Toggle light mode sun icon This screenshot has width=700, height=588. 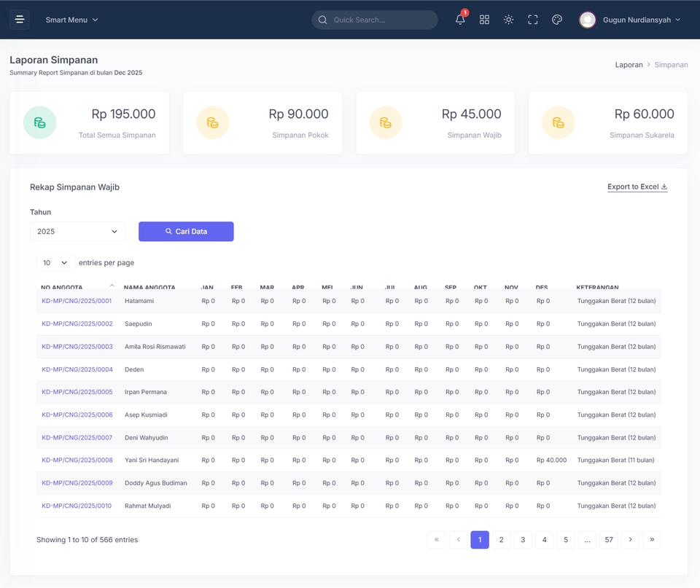pyautogui.click(x=508, y=20)
